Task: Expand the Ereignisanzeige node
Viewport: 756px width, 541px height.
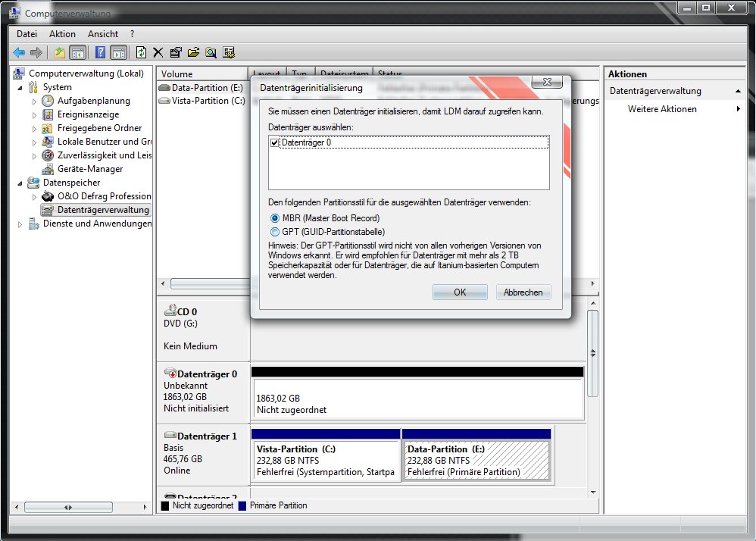Action: 34,115
